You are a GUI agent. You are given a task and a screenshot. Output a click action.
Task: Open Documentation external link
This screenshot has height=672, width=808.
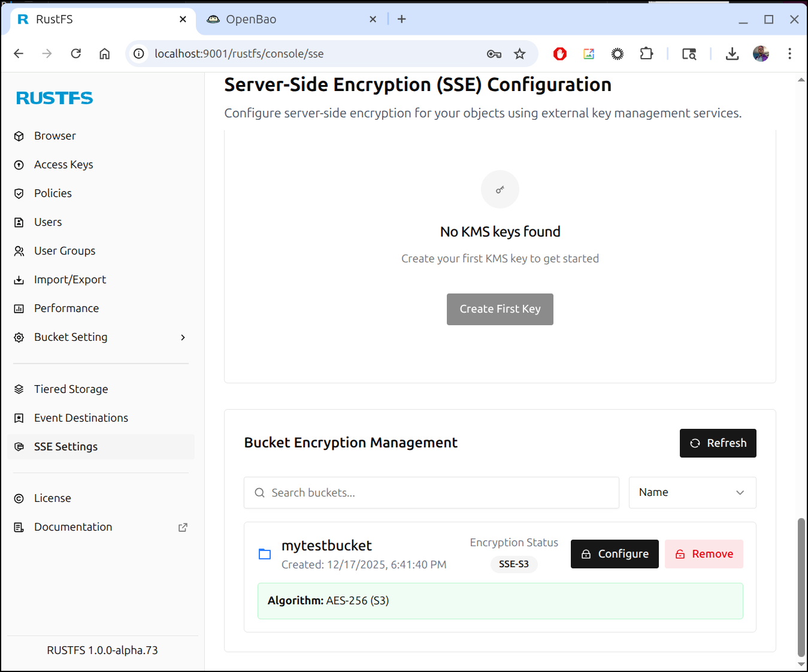[x=183, y=527]
